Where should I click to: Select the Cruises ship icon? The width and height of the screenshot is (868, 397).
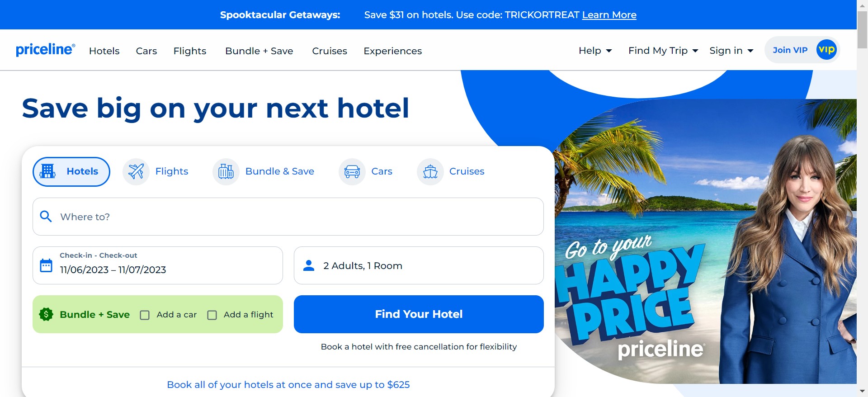click(x=430, y=172)
